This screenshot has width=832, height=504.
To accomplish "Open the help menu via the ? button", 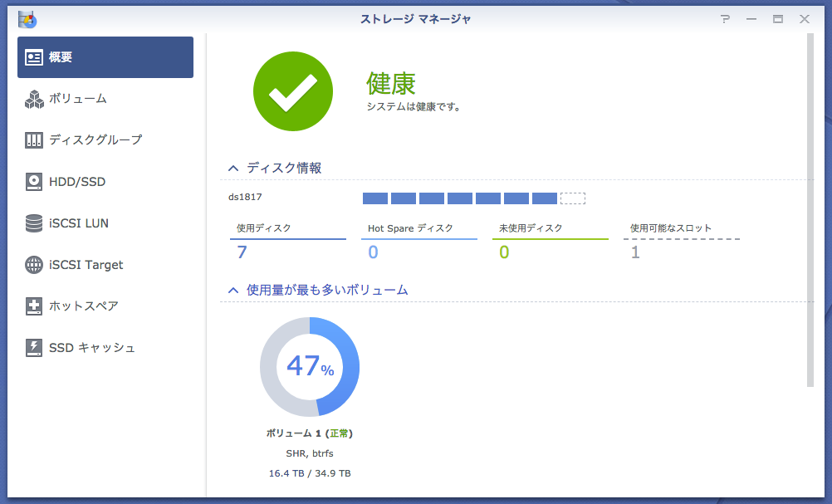I will point(725,18).
